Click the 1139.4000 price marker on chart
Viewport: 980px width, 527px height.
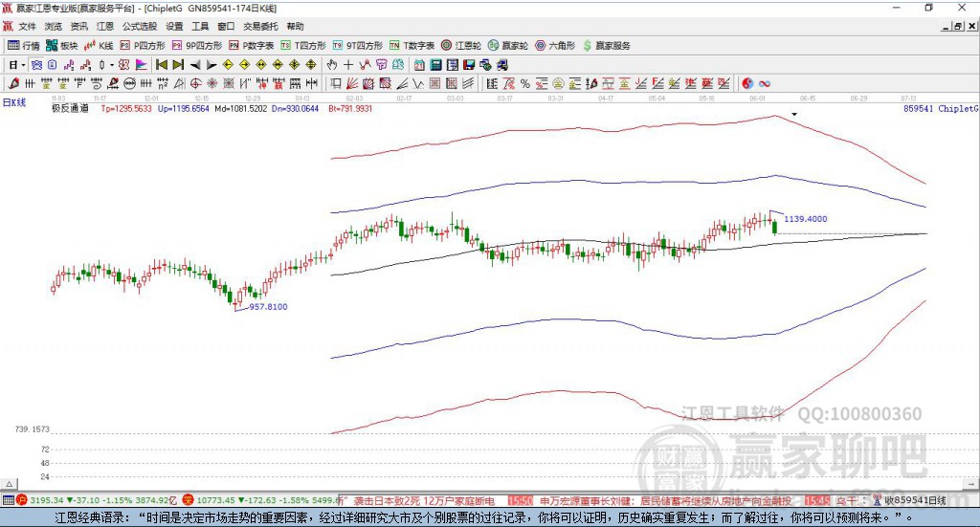(806, 218)
